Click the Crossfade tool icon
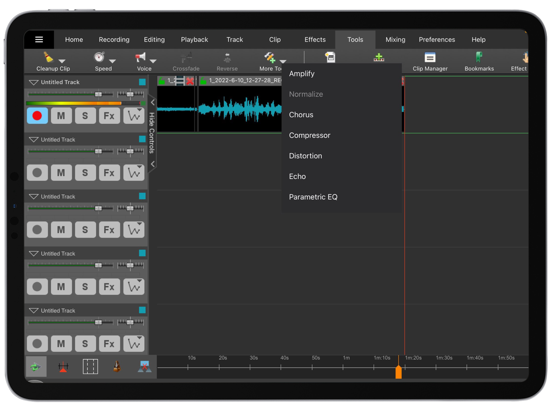The width and height of the screenshot is (552, 414). 186,57
